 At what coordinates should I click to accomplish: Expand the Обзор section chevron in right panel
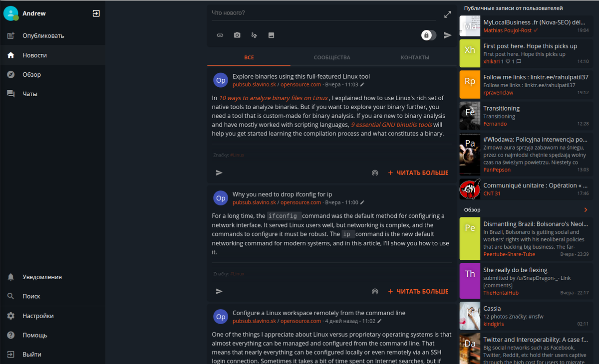[586, 210]
